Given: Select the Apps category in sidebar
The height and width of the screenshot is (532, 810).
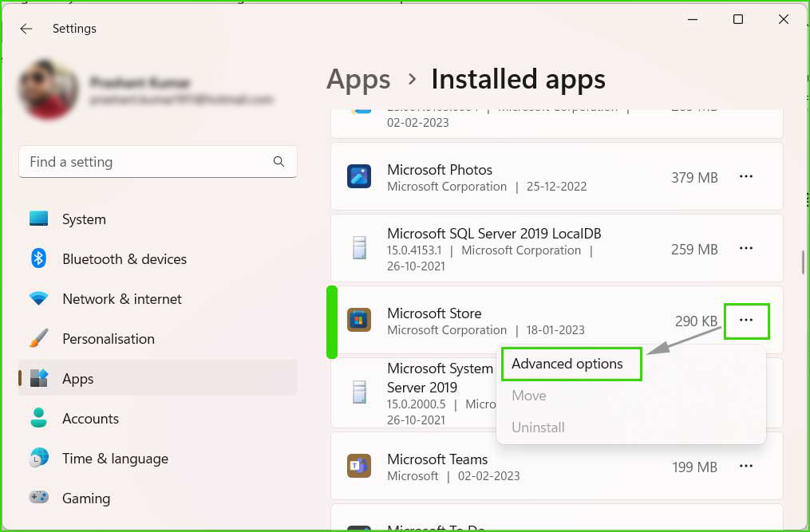Looking at the screenshot, I should [x=157, y=379].
